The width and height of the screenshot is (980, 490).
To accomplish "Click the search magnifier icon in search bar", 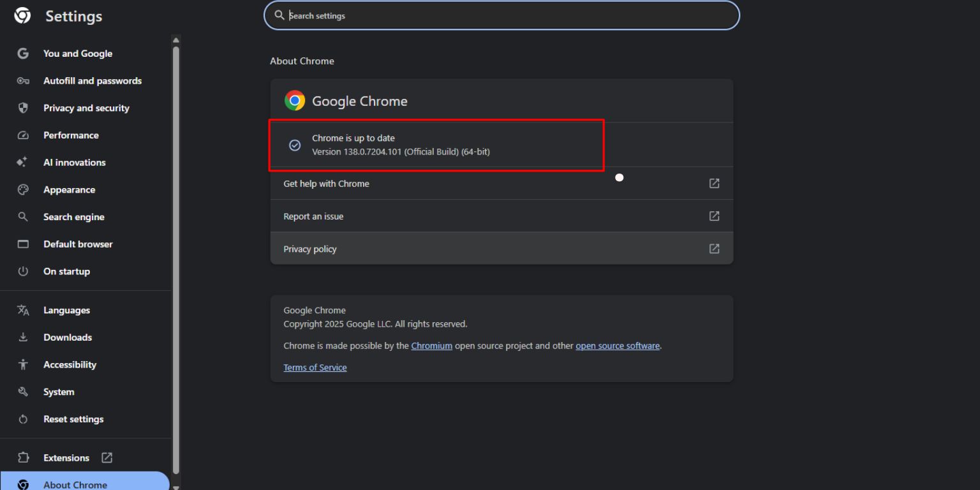I will (279, 15).
